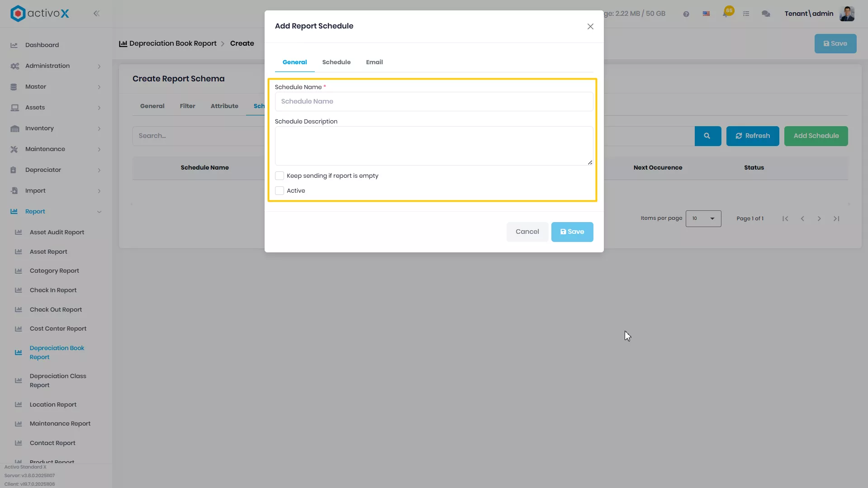The height and width of the screenshot is (488, 868).
Task: Click the Assets laptop icon
Action: point(14,108)
